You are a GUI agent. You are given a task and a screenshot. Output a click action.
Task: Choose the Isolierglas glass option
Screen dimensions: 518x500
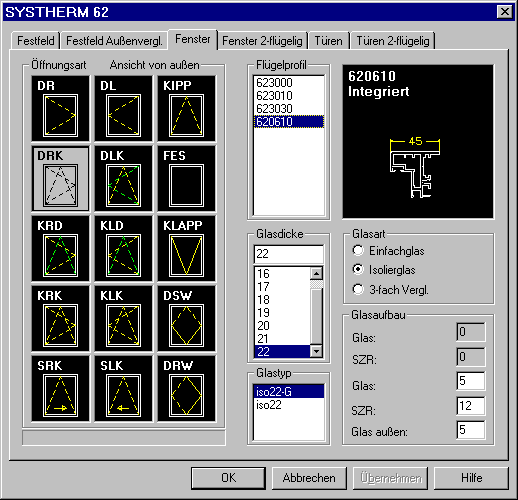pyautogui.click(x=358, y=270)
